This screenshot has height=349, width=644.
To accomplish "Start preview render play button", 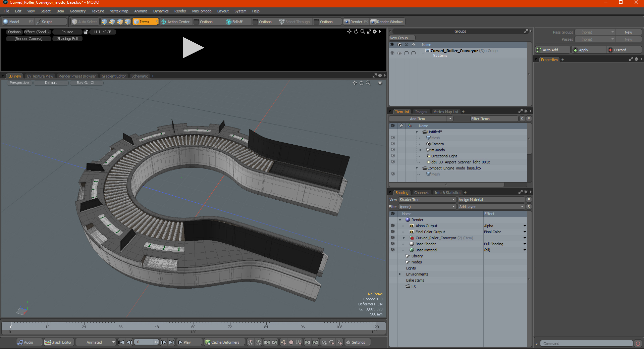I will [x=193, y=48].
